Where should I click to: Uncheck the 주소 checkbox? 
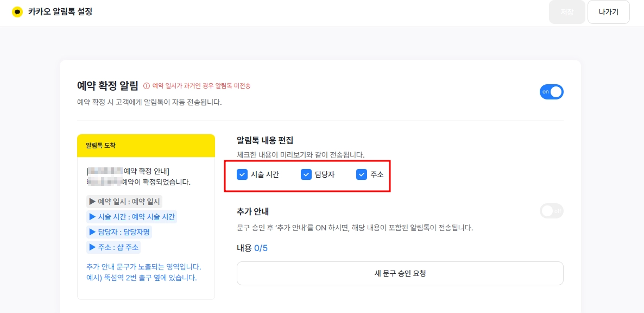pyautogui.click(x=362, y=174)
